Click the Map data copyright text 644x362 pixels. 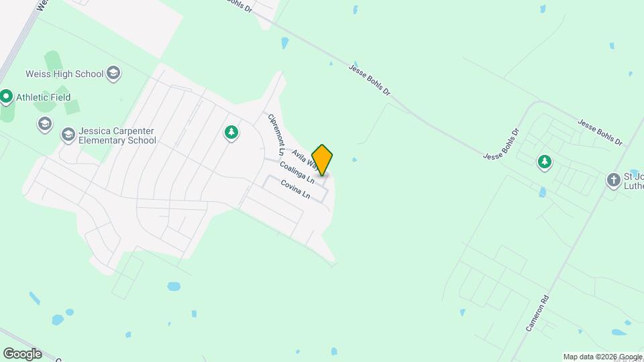pos(602,357)
